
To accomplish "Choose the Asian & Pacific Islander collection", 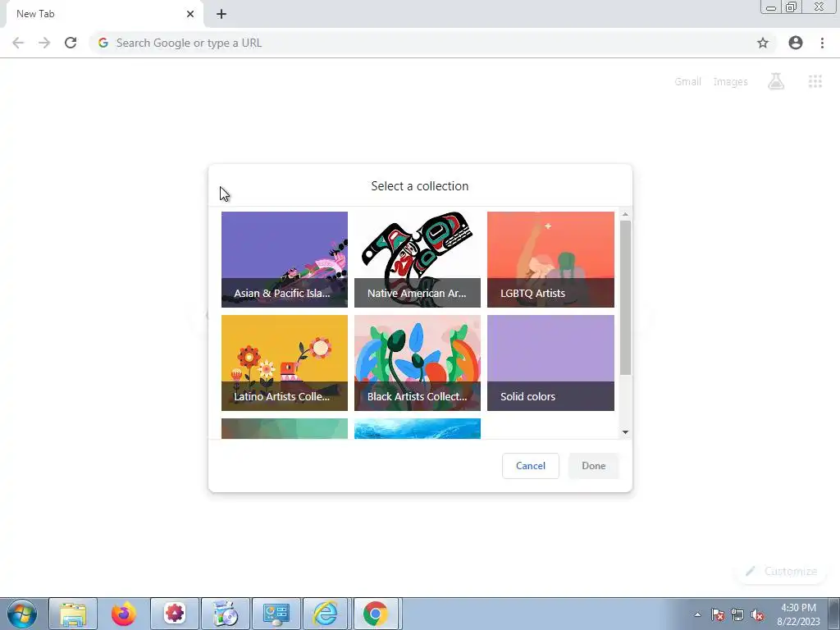I will coord(285,259).
